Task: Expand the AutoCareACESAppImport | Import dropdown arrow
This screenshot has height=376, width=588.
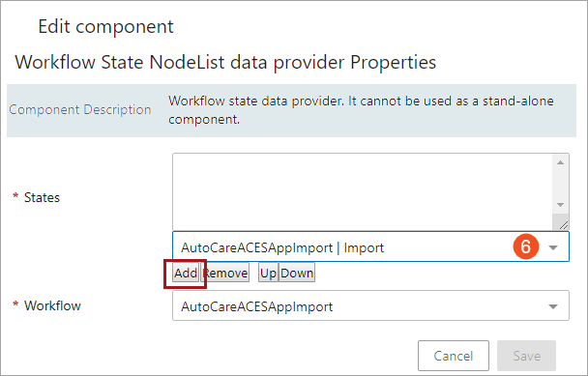Action: pos(553,247)
